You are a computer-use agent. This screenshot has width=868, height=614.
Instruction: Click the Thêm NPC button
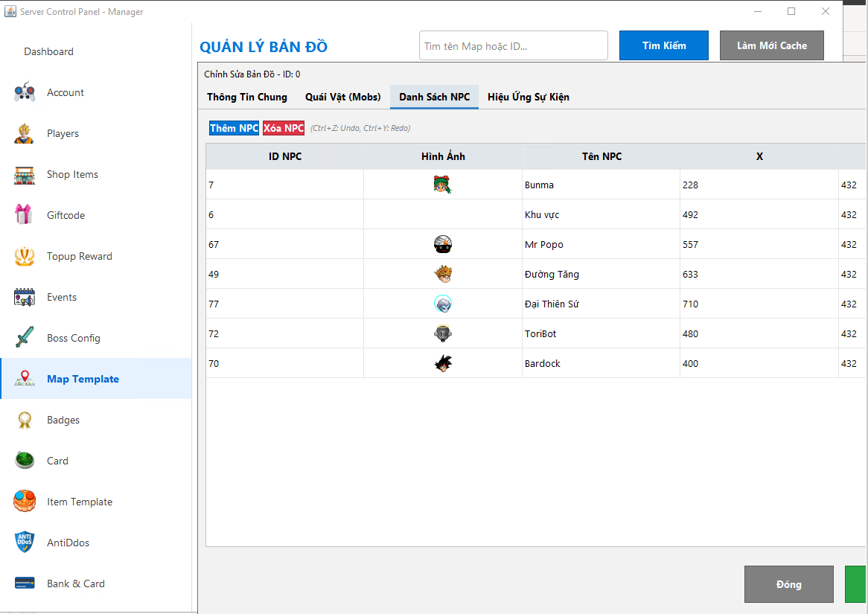[234, 128]
